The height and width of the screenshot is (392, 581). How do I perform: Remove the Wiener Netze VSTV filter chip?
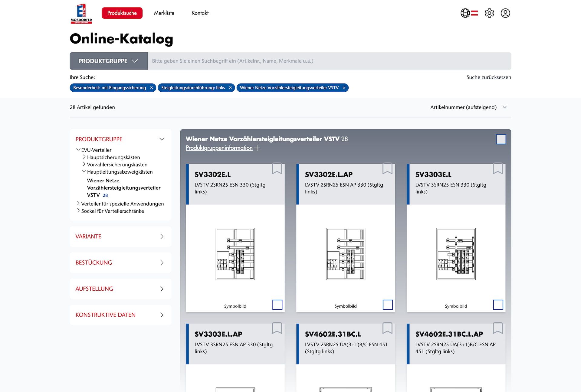[344, 88]
